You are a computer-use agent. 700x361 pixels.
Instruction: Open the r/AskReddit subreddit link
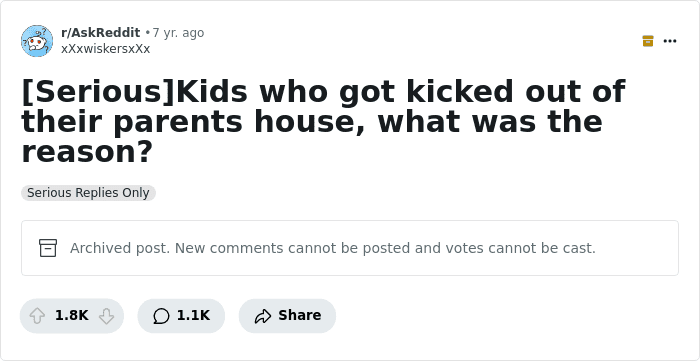click(100, 33)
